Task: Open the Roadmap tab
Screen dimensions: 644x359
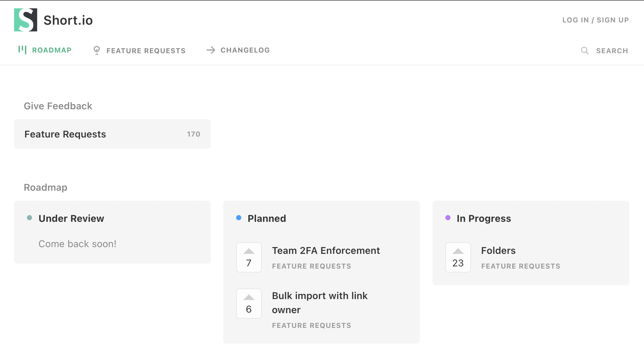Action: point(52,50)
